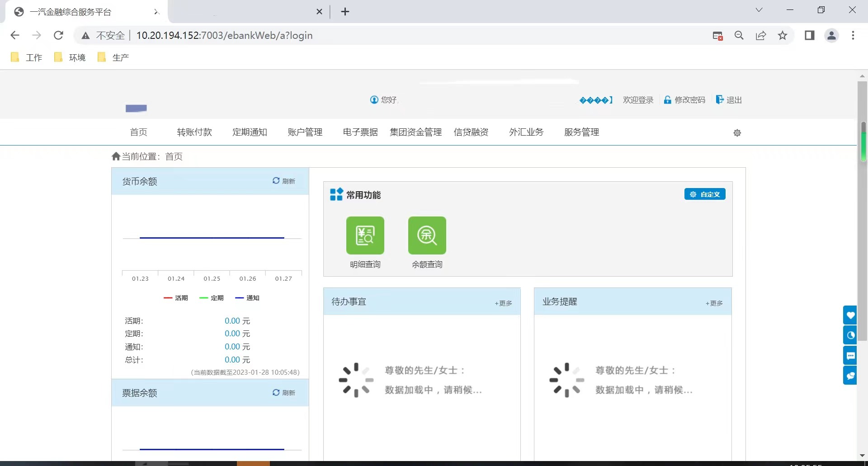
Task: Click the home icon beside 当前位置
Action: (x=116, y=156)
